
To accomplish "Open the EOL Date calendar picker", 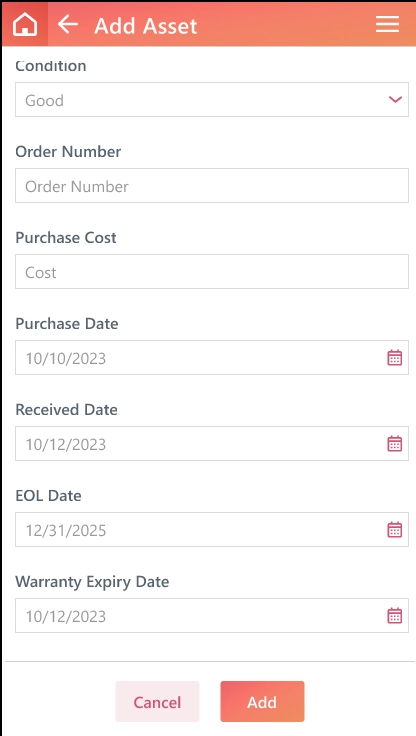I will tap(394, 529).
